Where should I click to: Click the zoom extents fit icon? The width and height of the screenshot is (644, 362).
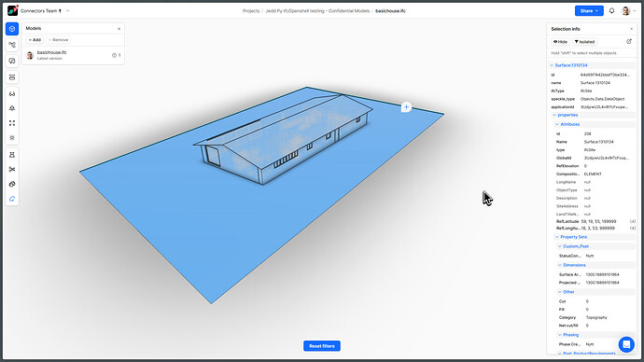coord(12,123)
